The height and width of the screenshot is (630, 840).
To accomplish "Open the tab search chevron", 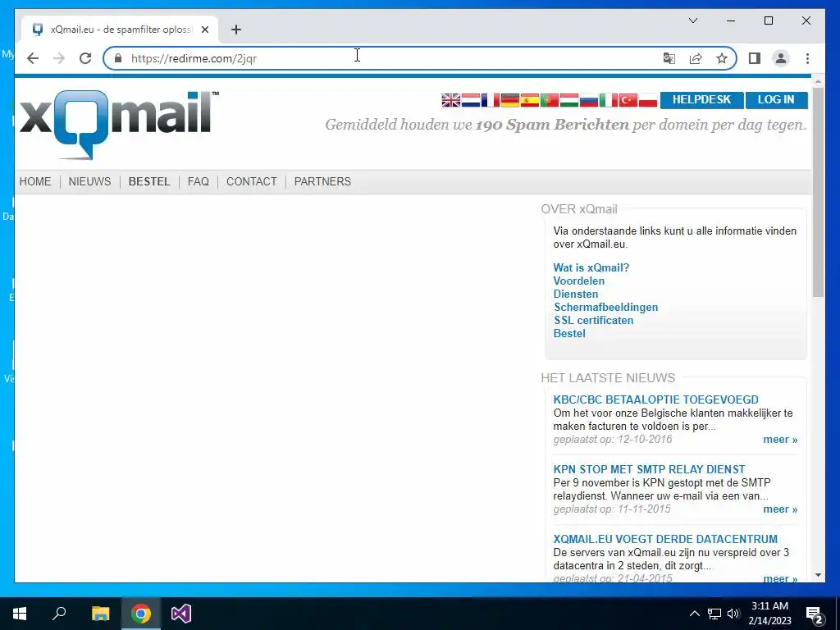I will coord(693,21).
